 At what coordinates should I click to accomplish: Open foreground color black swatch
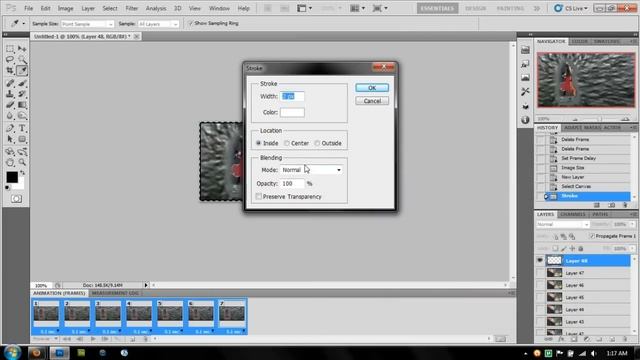coord(12,177)
